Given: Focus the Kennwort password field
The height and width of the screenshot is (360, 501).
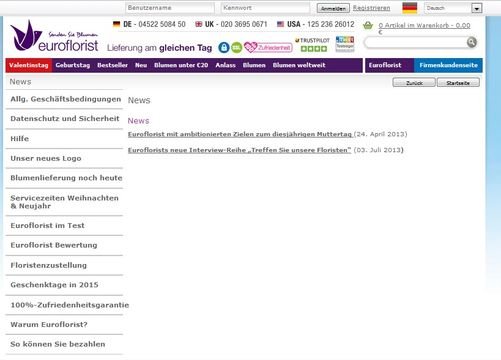Looking at the screenshot, I should coord(265,8).
